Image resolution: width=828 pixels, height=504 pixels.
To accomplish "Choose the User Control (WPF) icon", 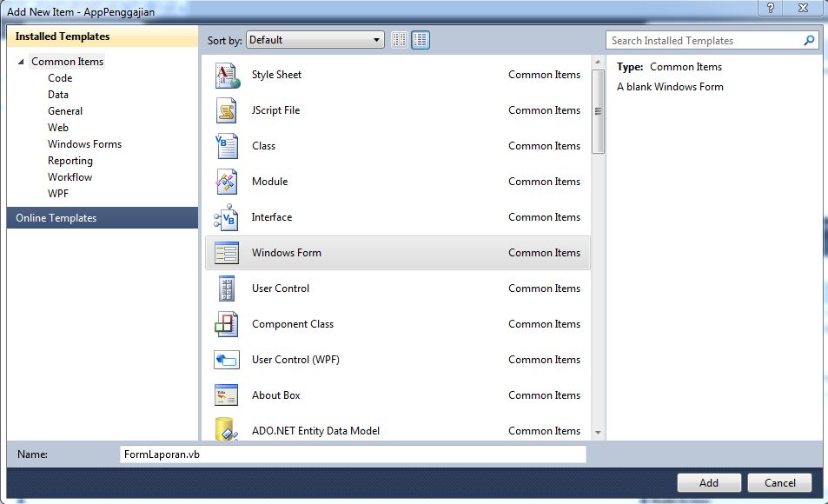I will (227, 360).
